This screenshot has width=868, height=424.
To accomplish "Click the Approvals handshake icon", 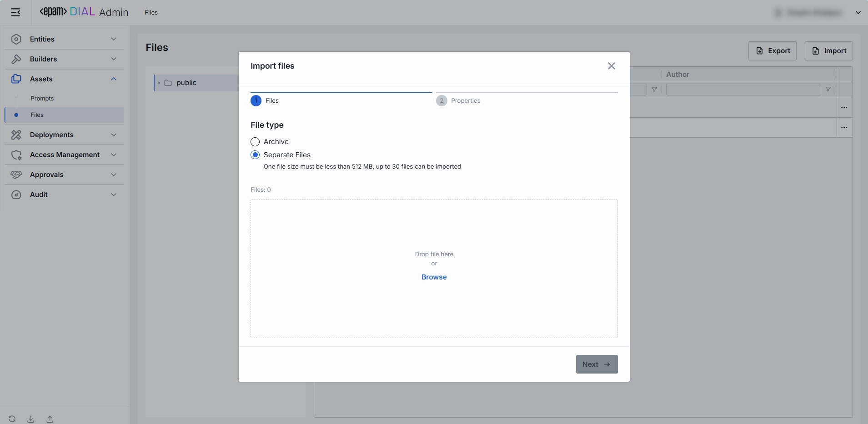I will click(x=16, y=175).
